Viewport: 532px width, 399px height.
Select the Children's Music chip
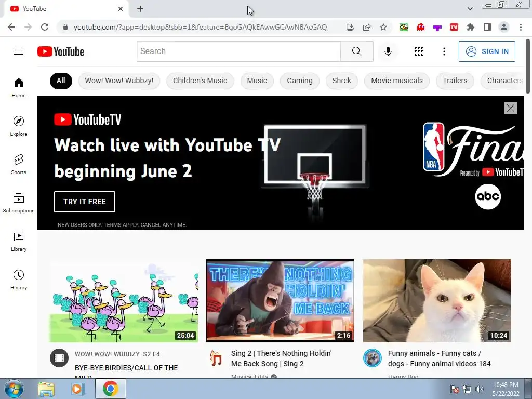click(x=200, y=81)
